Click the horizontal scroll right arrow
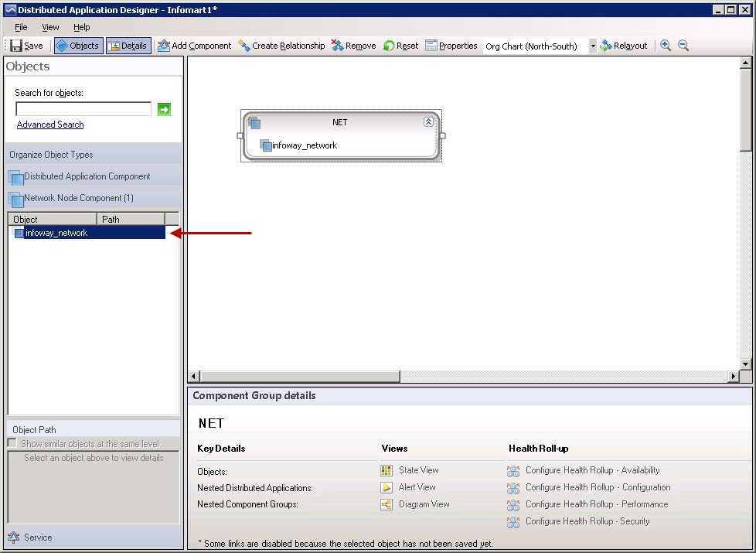This screenshot has width=756, height=553. pyautogui.click(x=734, y=376)
